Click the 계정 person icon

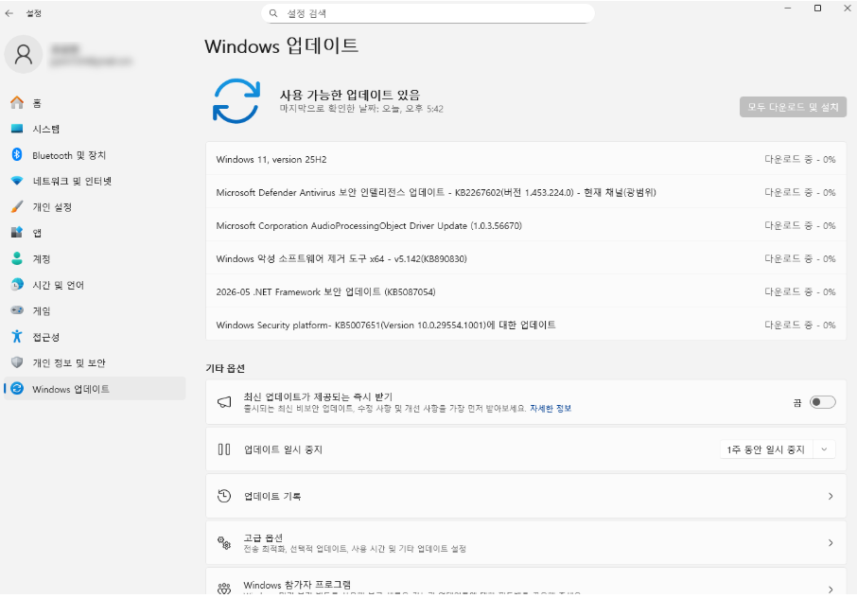point(17,258)
